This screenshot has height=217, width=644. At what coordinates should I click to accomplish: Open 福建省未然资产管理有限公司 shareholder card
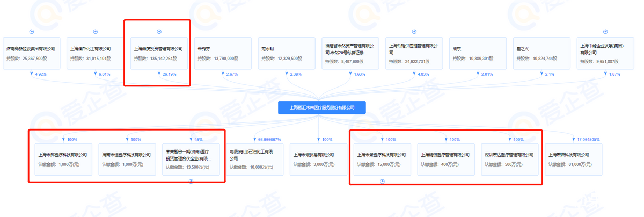(x=350, y=53)
